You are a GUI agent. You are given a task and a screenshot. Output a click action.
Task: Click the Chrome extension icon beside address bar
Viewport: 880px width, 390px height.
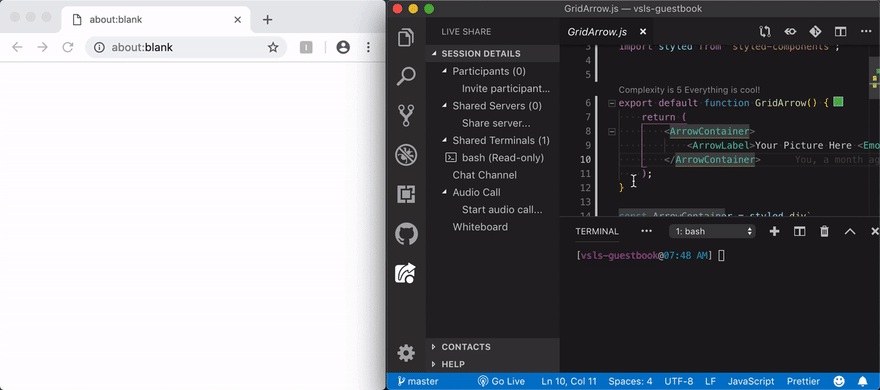pos(306,47)
